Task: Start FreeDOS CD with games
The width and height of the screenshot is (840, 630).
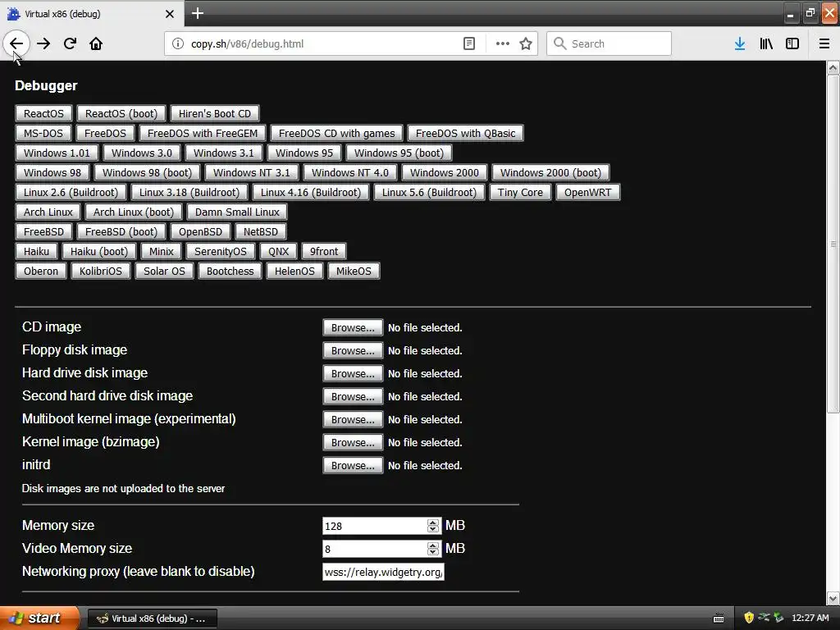Action: [x=336, y=134]
